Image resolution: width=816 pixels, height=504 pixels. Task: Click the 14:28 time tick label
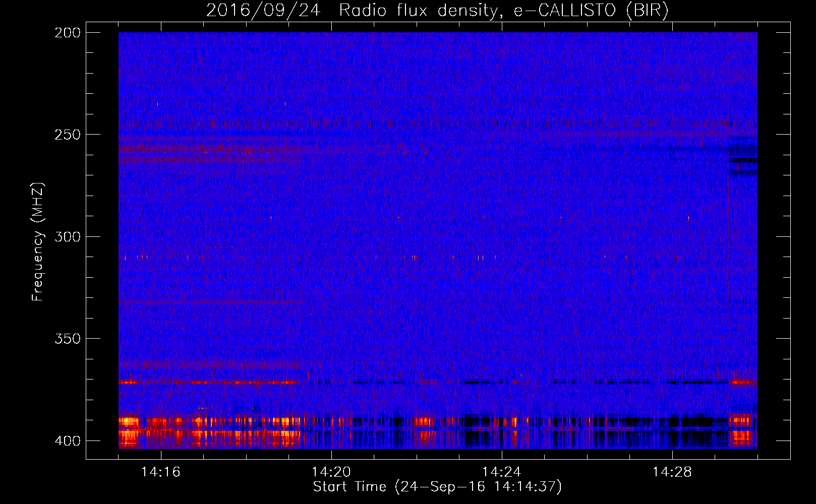(672, 472)
